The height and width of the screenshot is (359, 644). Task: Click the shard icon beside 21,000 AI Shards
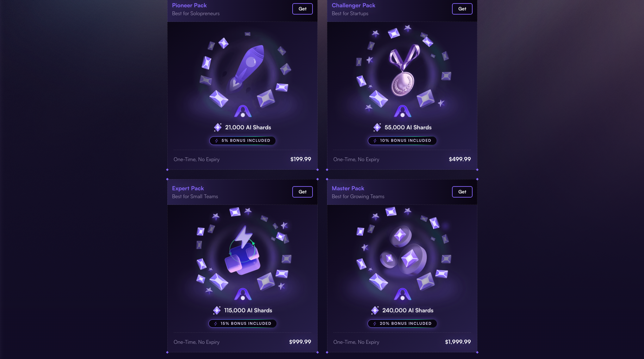tap(218, 128)
